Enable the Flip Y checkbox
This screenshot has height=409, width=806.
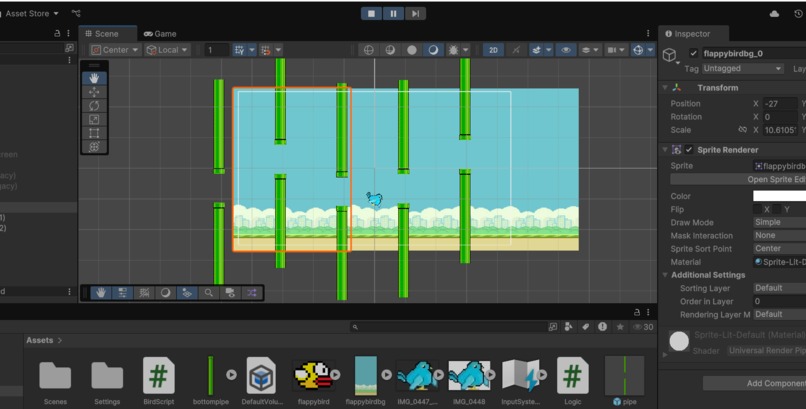click(777, 209)
